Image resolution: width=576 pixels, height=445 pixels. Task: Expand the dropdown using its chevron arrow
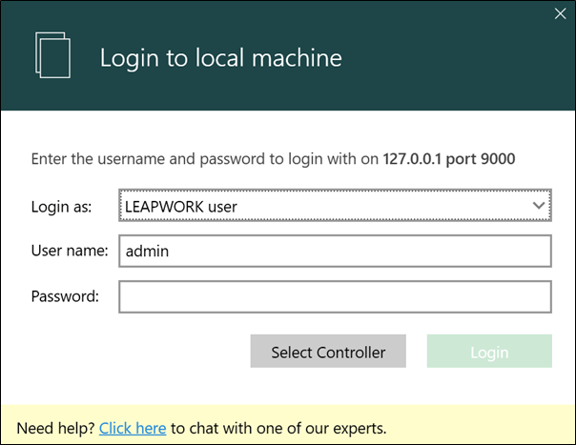click(539, 205)
